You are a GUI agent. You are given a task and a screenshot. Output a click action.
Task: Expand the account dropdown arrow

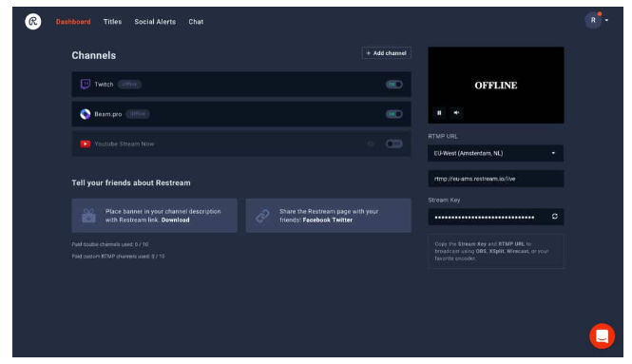pos(606,20)
